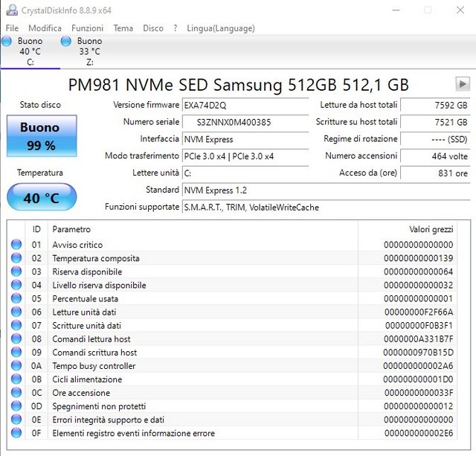
Task: Click raw value 000000000002E6
Action: (x=419, y=433)
